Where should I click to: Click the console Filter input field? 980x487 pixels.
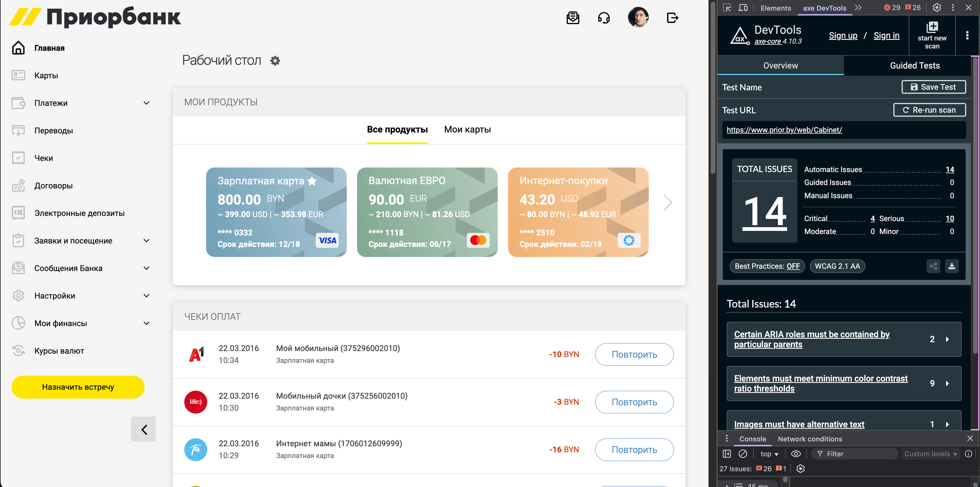pyautogui.click(x=855, y=453)
